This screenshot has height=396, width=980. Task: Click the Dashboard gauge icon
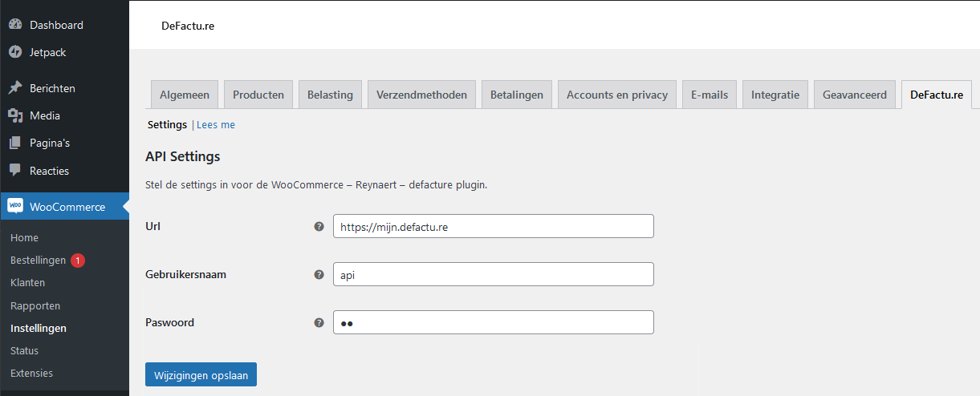(15, 25)
